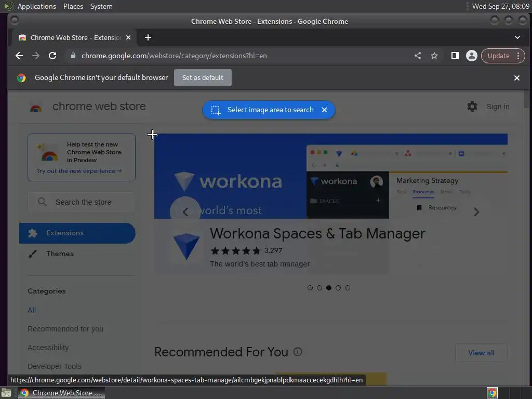
Task: Close the Chrome Web Store tab
Action: click(x=128, y=37)
